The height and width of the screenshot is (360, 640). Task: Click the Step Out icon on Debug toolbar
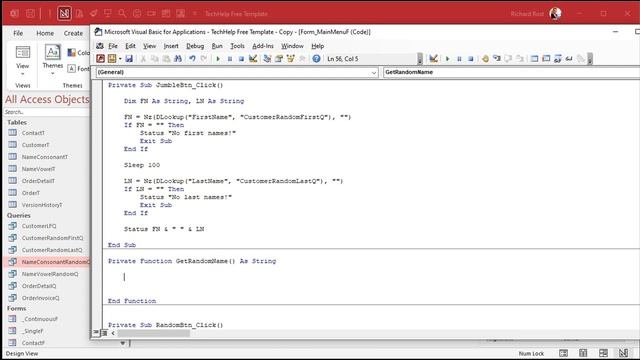[520, 59]
